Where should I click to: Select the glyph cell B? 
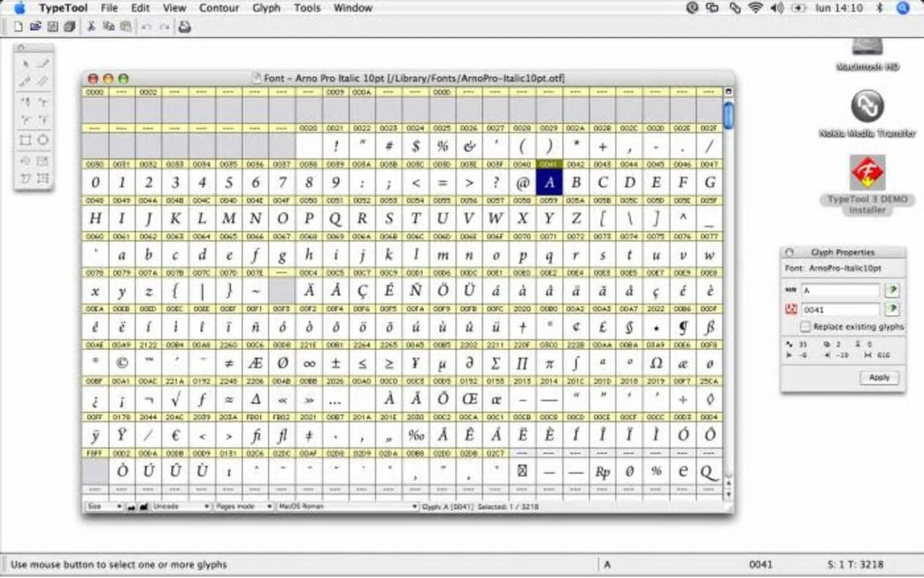tap(576, 183)
